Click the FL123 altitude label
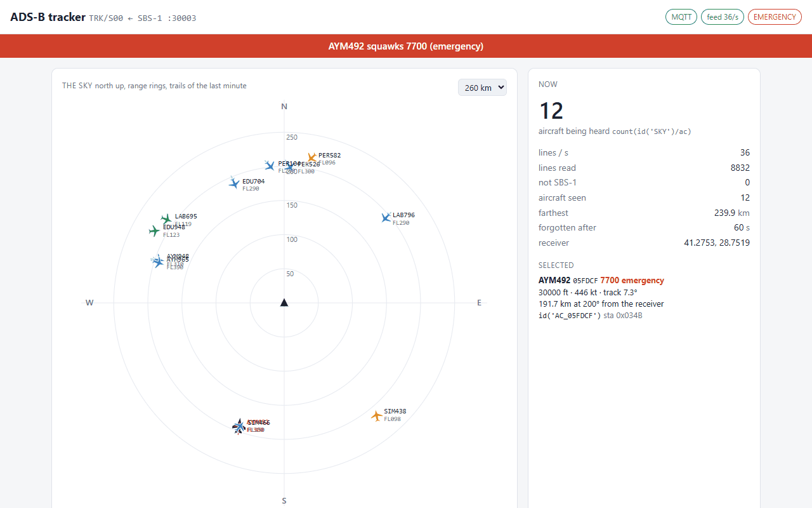 click(x=171, y=235)
